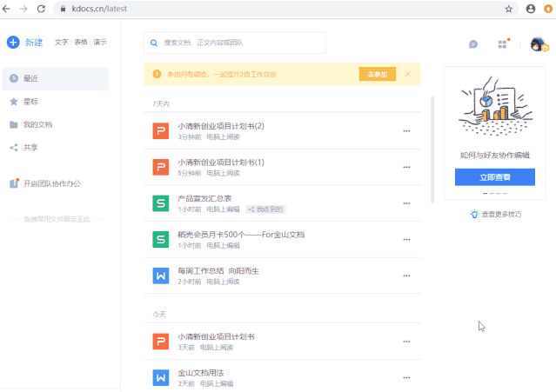This screenshot has width=556, height=392.
Task: Close the yellow survey banner
Action: [408, 74]
